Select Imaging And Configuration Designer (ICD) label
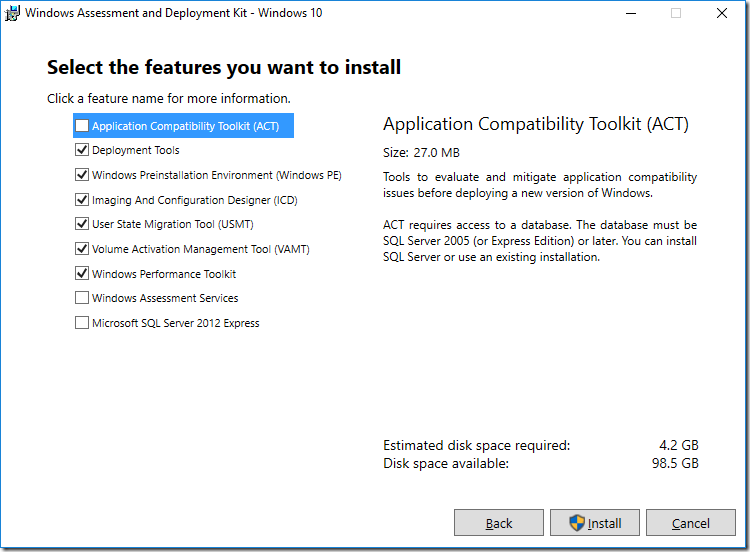The height and width of the screenshot is (552, 750). point(195,200)
